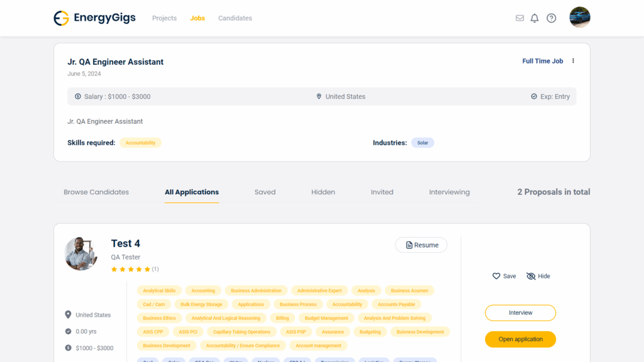Image resolution: width=644 pixels, height=362 pixels.
Task: Switch to the Saved tab
Action: 265,192
